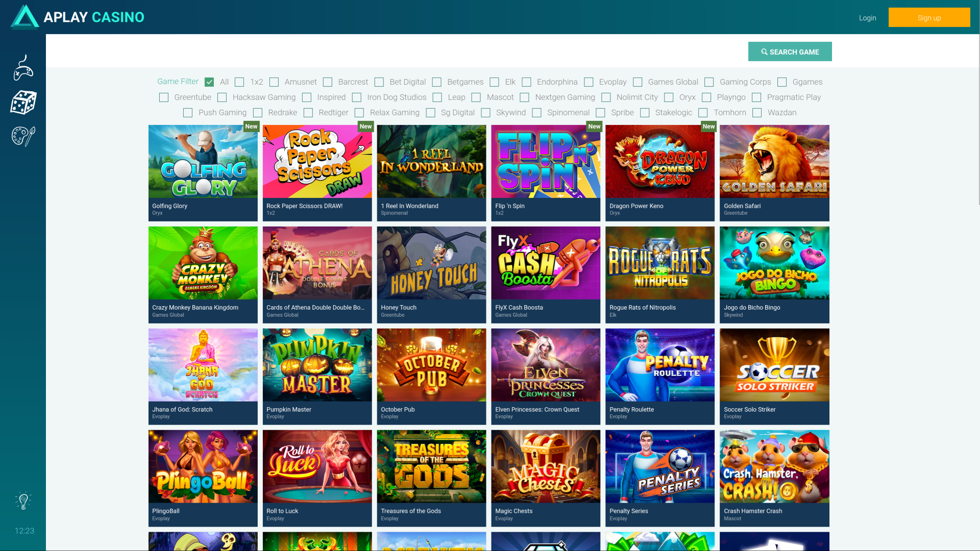This screenshot has width=980, height=551.
Task: Click the Magic Chests title text
Action: point(513,511)
